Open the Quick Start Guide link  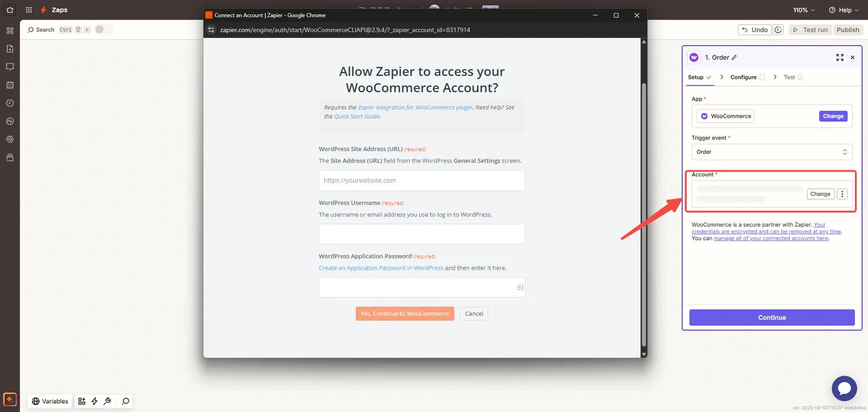click(357, 117)
